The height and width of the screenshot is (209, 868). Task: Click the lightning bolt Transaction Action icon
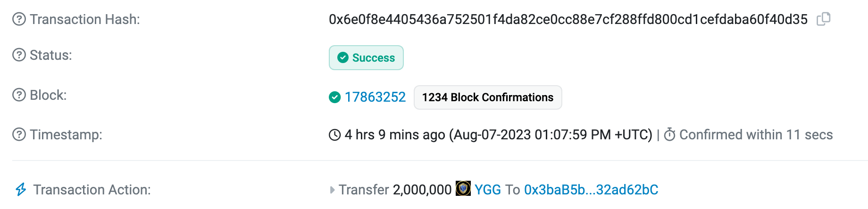pos(21,190)
